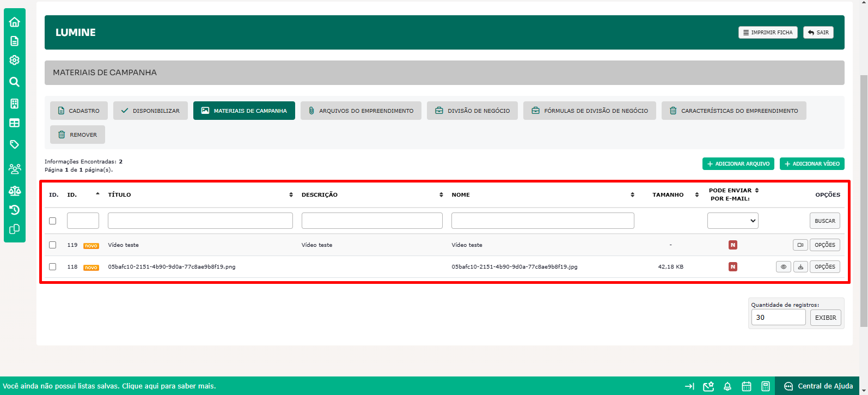Sort by the ID column arrow

pos(97,194)
